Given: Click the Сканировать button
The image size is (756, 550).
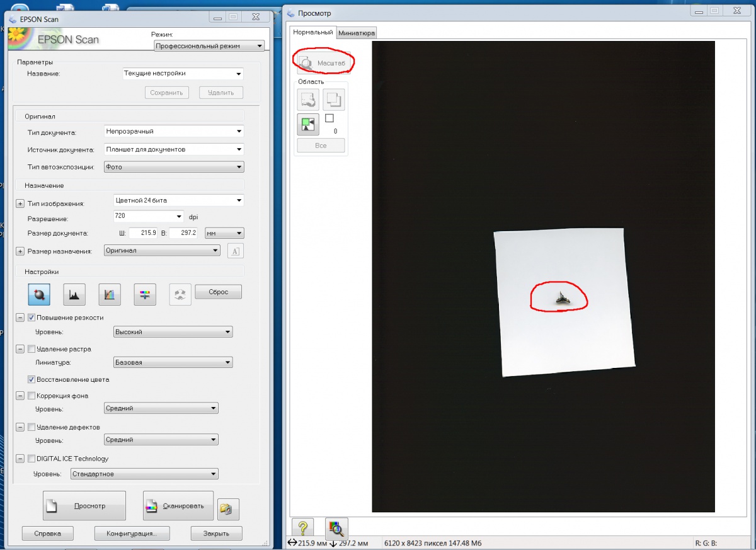Looking at the screenshot, I should click(x=178, y=506).
